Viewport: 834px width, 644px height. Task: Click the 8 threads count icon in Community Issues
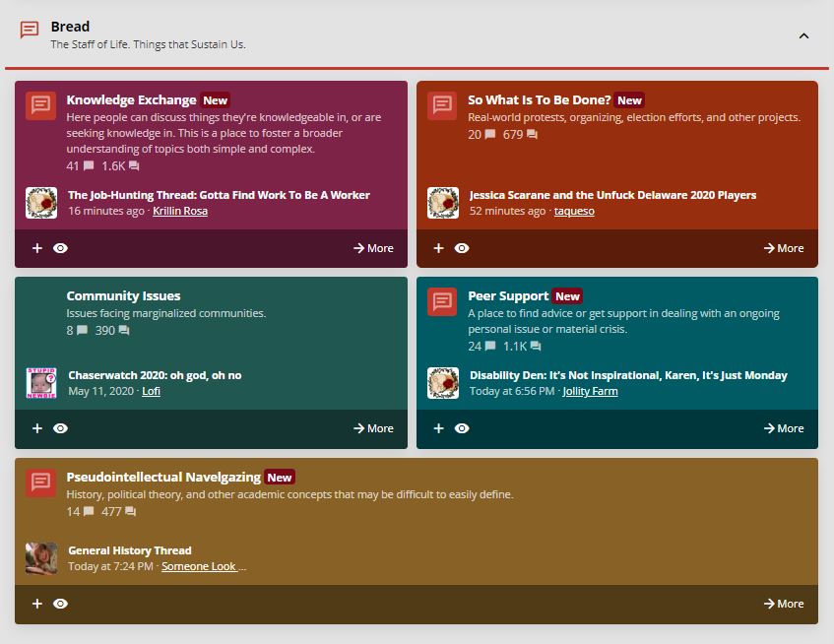82,330
